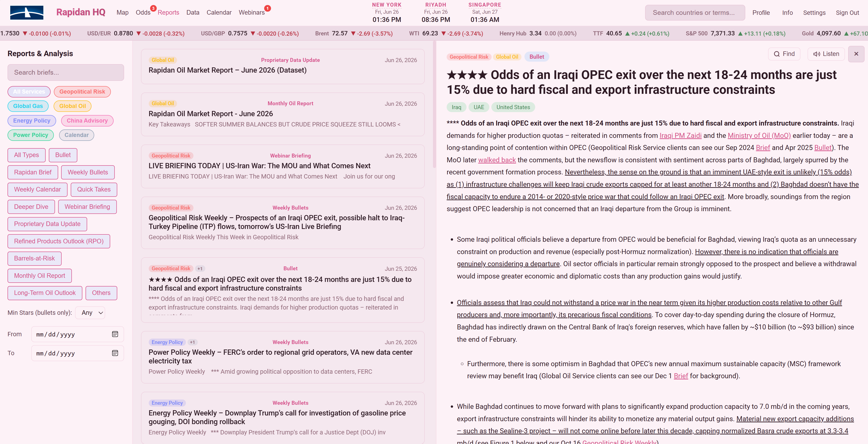Open the Map page in navigation
Image resolution: width=868 pixels, height=444 pixels.
point(122,13)
